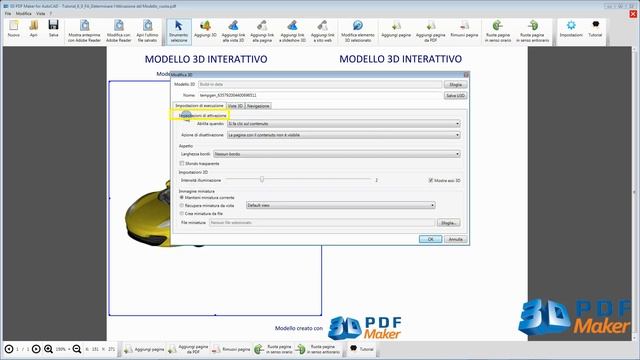Rotate page counterclockwise from top toolbar

point(532,31)
